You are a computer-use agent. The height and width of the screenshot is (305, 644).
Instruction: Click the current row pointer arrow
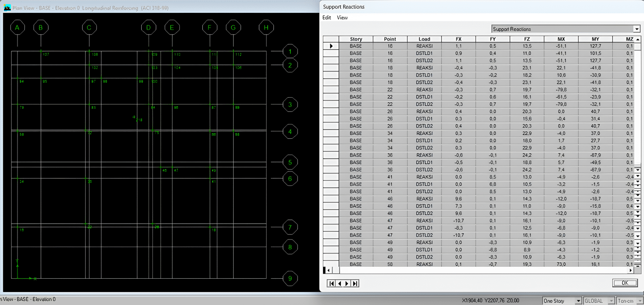pyautogui.click(x=331, y=46)
